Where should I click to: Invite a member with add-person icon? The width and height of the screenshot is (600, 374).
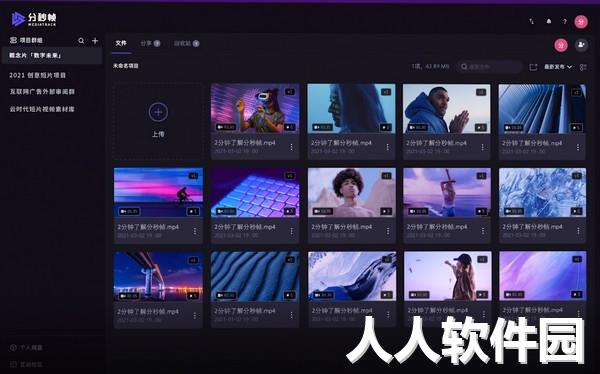pos(581,45)
